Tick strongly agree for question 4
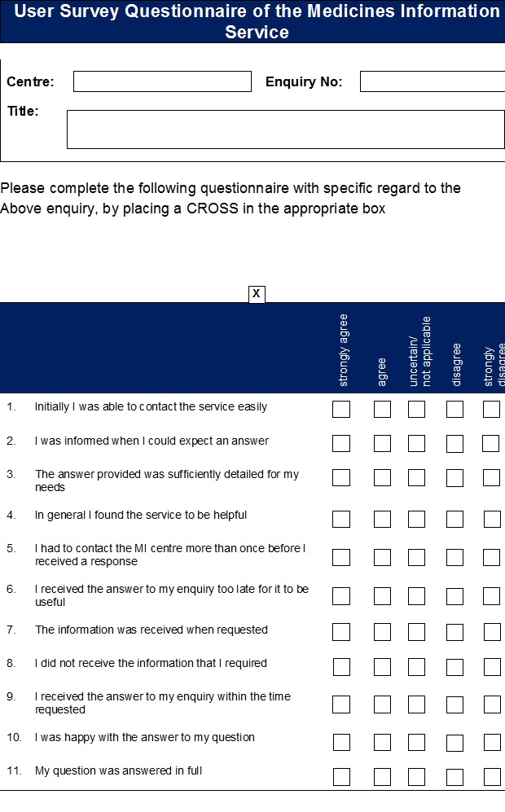 point(341,519)
